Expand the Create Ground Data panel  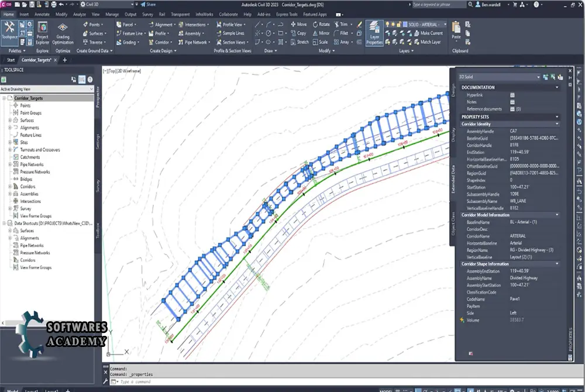(94, 51)
